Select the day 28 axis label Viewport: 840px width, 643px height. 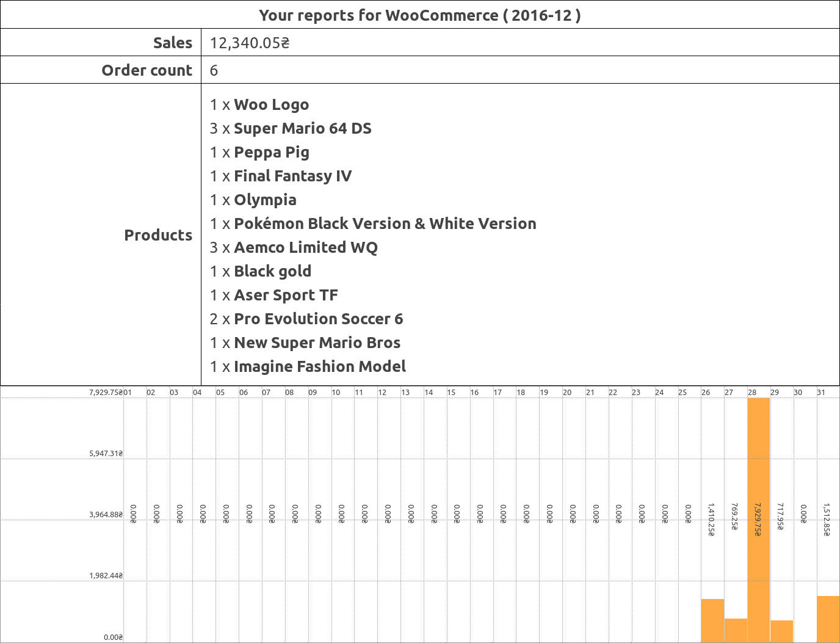(x=752, y=393)
